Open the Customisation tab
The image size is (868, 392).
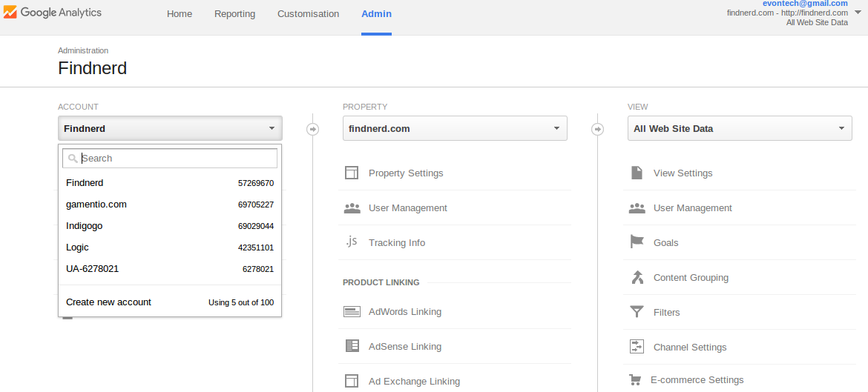pyautogui.click(x=309, y=14)
